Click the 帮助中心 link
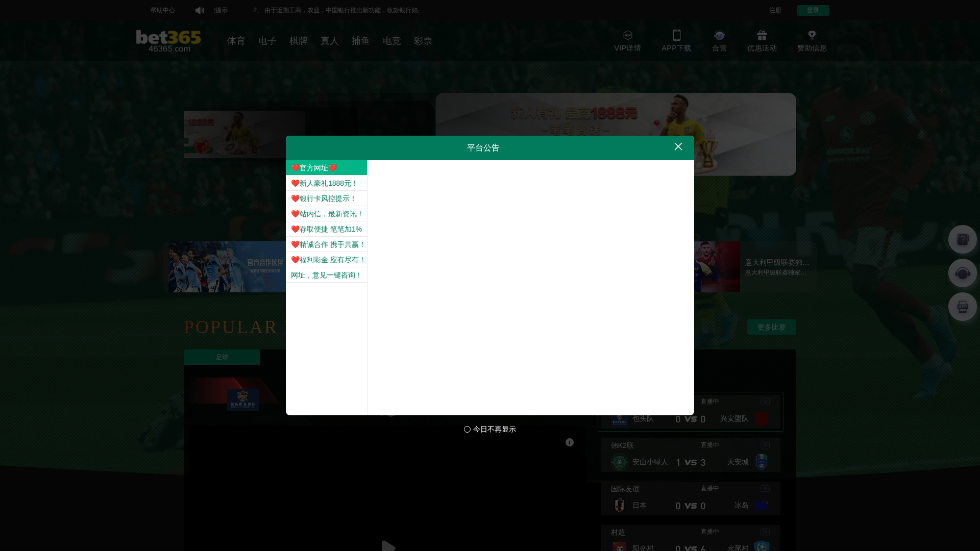The height and width of the screenshot is (551, 980). pyautogui.click(x=162, y=10)
